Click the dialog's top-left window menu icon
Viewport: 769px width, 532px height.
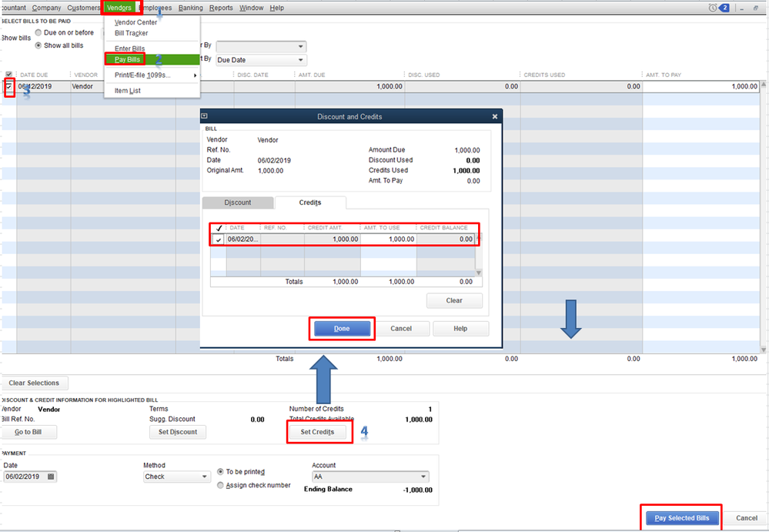click(x=204, y=116)
